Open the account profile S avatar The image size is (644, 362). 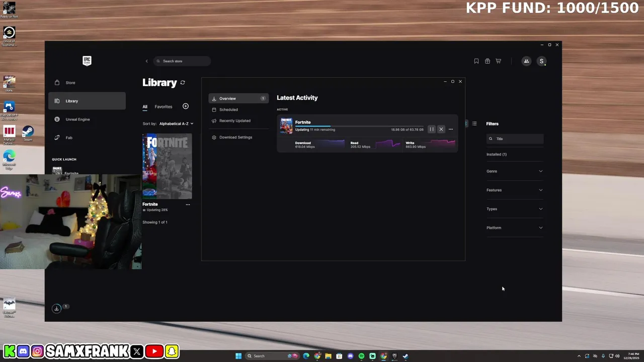pyautogui.click(x=541, y=61)
